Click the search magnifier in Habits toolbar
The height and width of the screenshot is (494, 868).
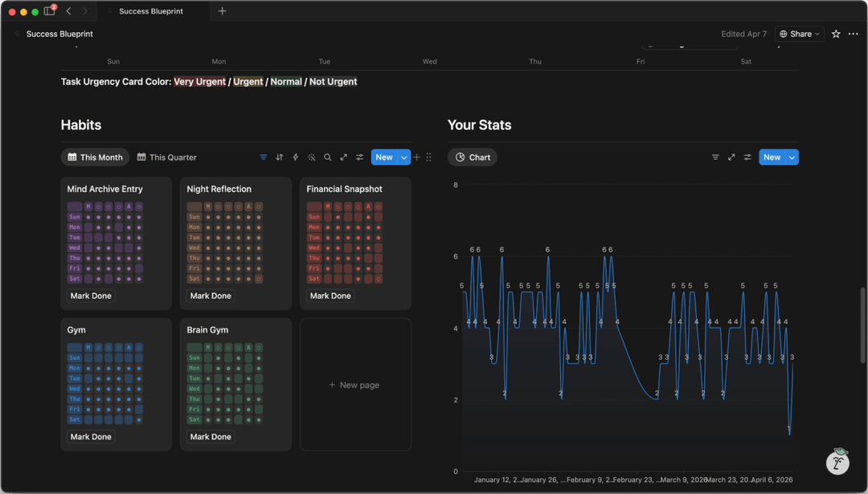(x=327, y=157)
